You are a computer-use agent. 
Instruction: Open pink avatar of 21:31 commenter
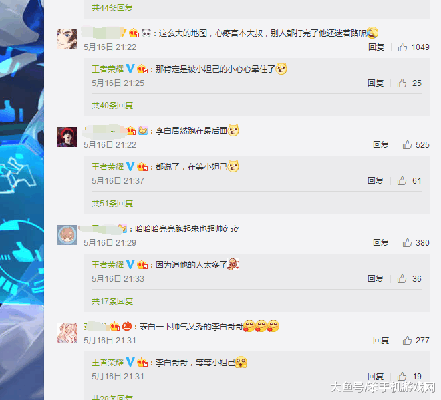(67, 333)
